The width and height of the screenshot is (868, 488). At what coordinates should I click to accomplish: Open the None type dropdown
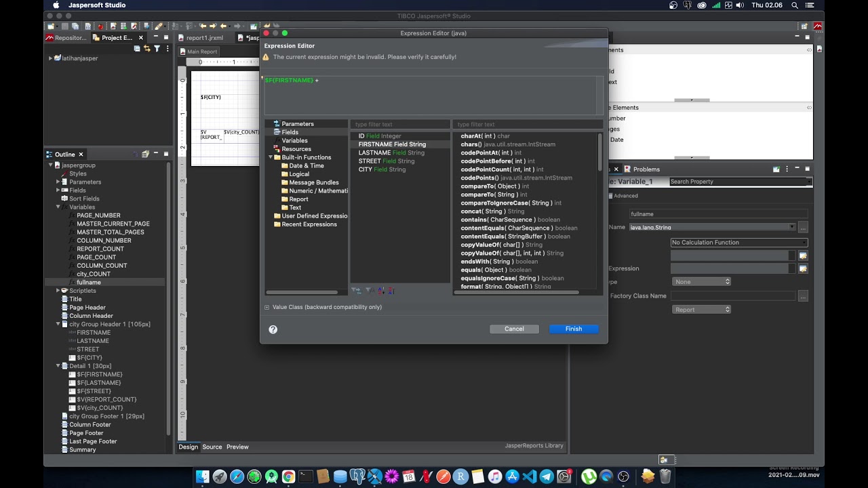tap(701, 282)
